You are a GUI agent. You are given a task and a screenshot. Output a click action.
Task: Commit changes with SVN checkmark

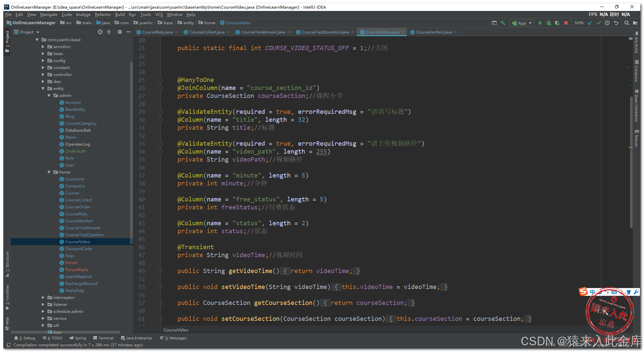599,23
